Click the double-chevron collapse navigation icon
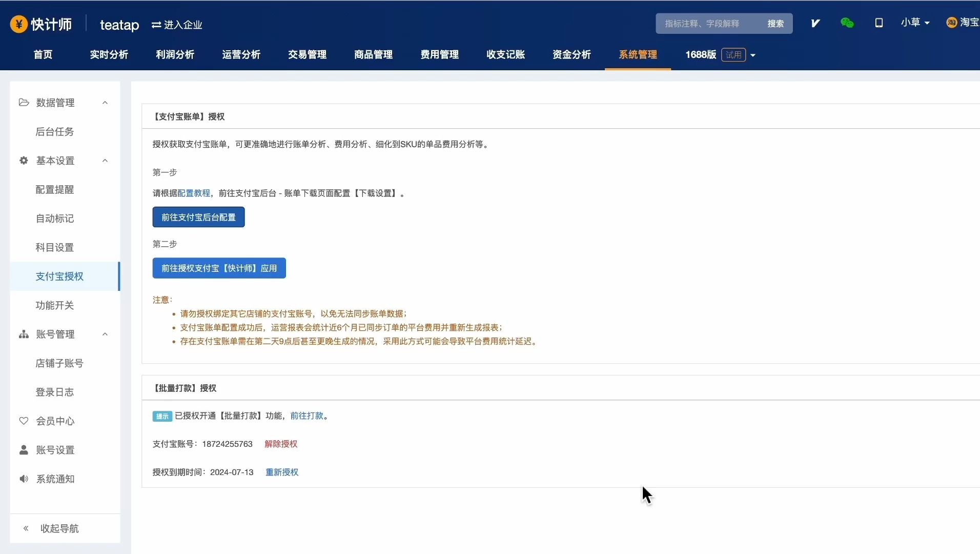This screenshot has width=980, height=554. coord(26,528)
